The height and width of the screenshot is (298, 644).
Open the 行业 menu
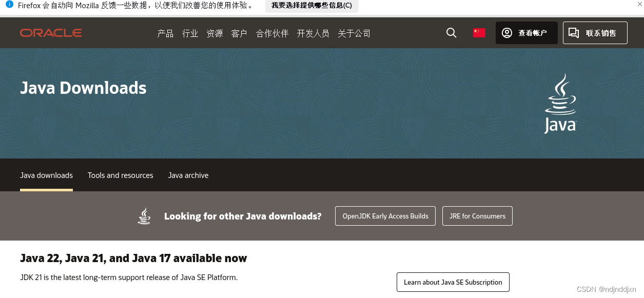(x=190, y=33)
